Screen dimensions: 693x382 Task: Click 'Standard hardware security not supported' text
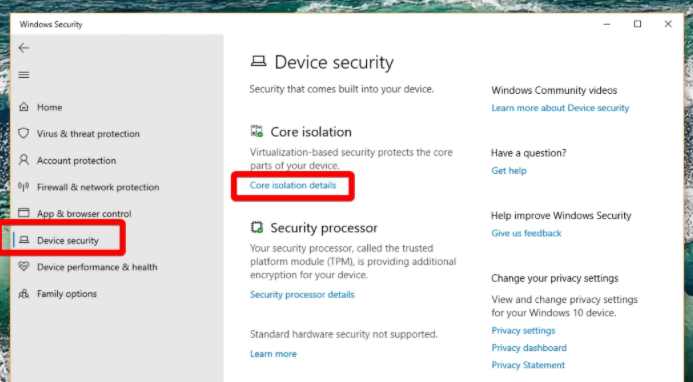[344, 334]
